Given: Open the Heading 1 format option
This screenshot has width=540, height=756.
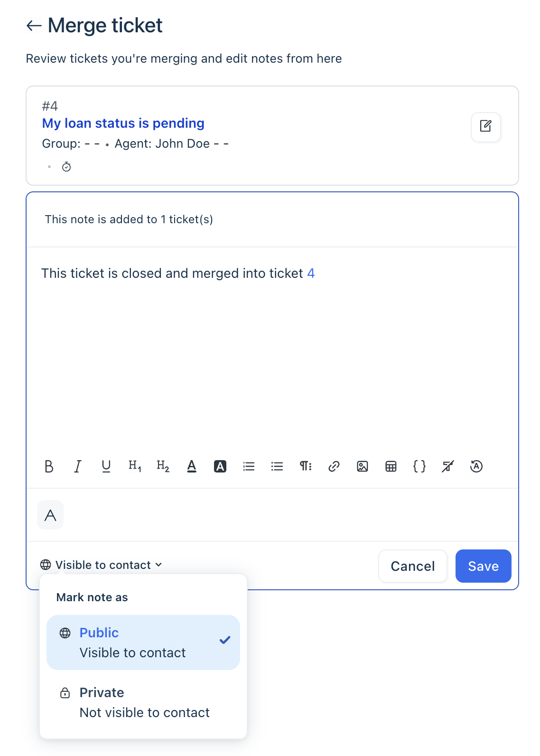Looking at the screenshot, I should [x=135, y=466].
